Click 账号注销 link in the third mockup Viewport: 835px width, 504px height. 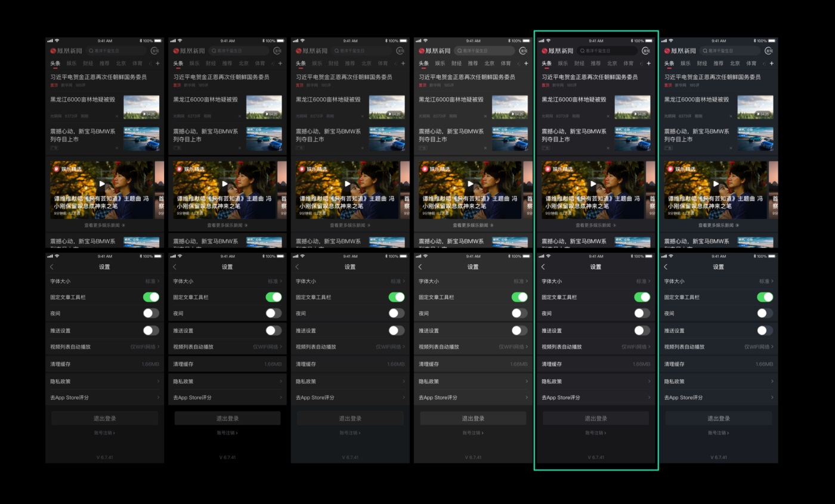(350, 433)
